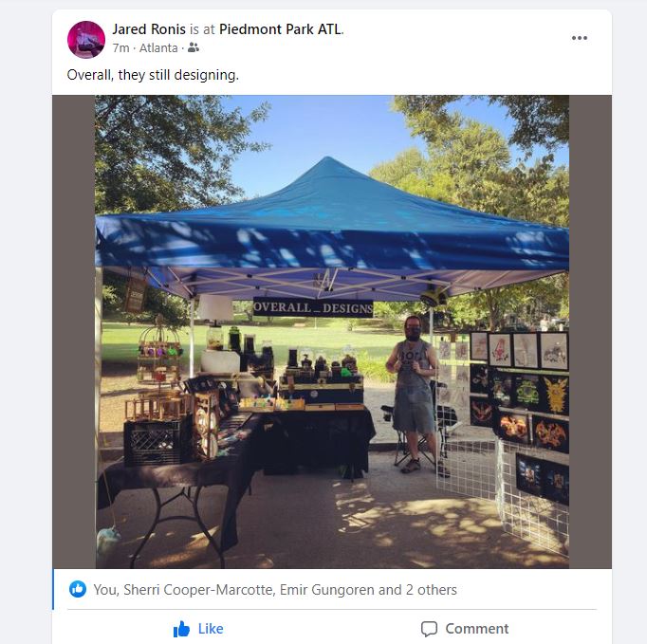Click the thumbs-up icon beside Like
This screenshot has width=647, height=644.
(181, 629)
